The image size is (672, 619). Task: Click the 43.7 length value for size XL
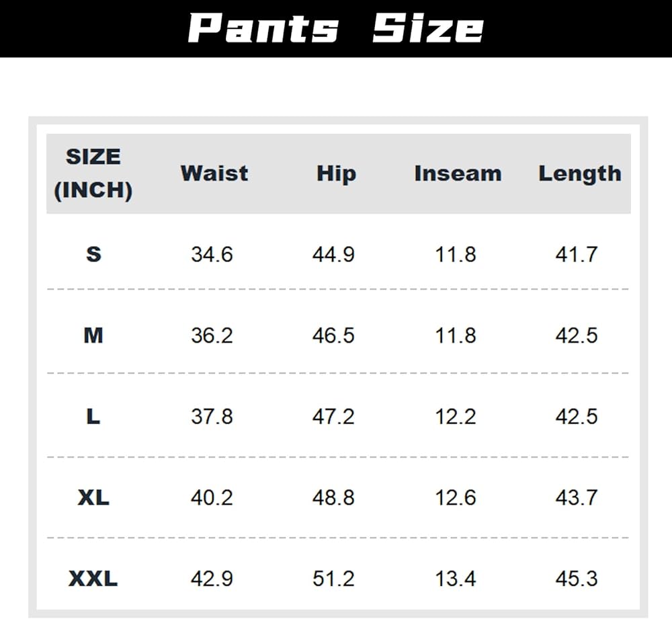click(x=577, y=498)
